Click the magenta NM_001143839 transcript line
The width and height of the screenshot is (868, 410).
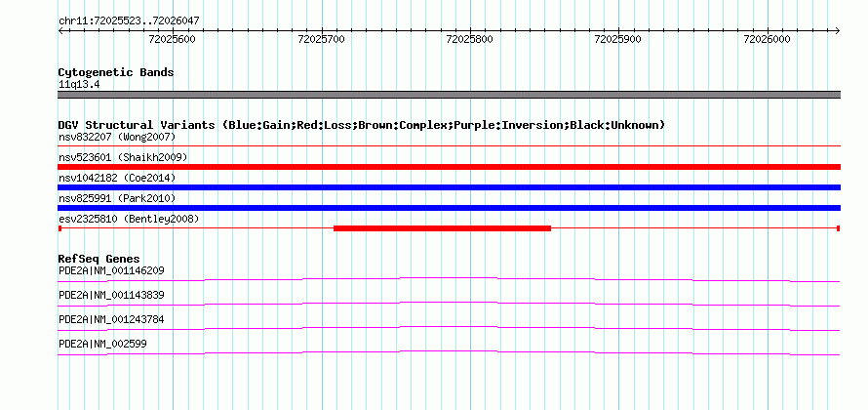coord(449,304)
